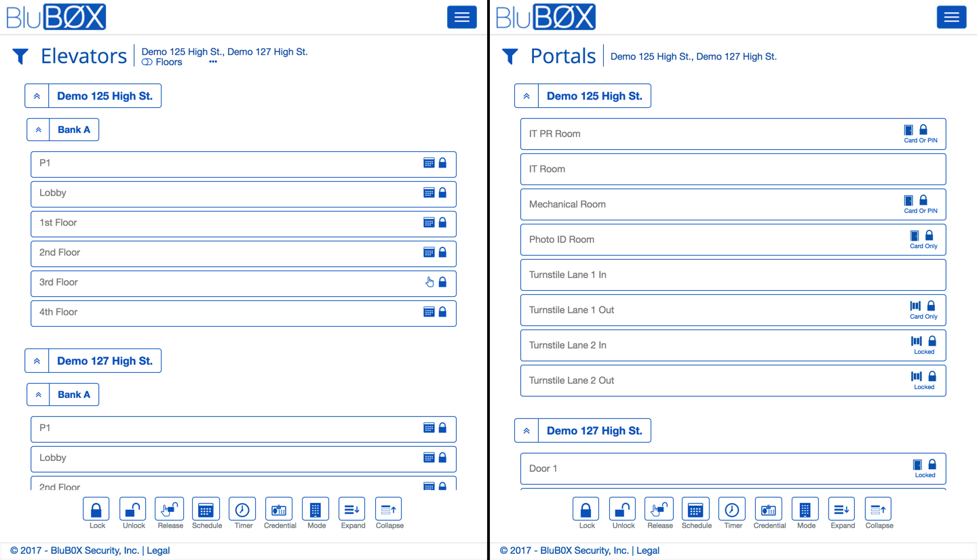The width and height of the screenshot is (977, 560).
Task: Collapse the Demo 127 High St. section in Portals
Action: point(526,430)
